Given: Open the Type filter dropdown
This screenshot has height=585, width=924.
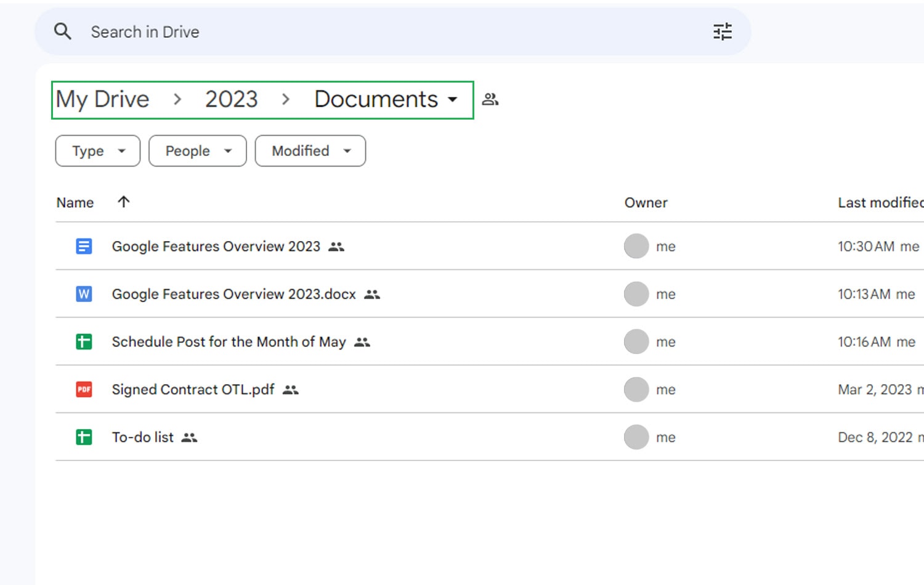Looking at the screenshot, I should click(97, 150).
